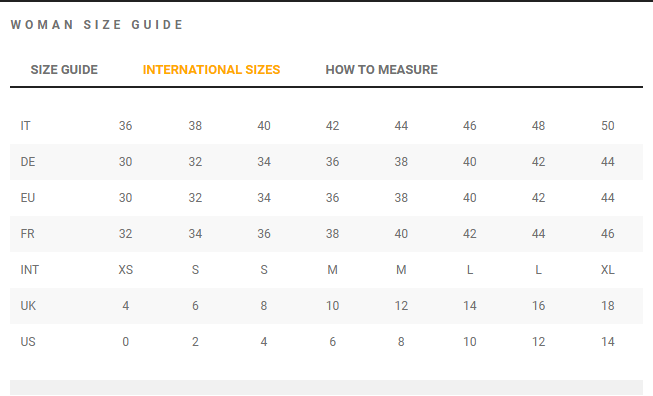Click UK size 18
The height and width of the screenshot is (396, 653).
[608, 306]
